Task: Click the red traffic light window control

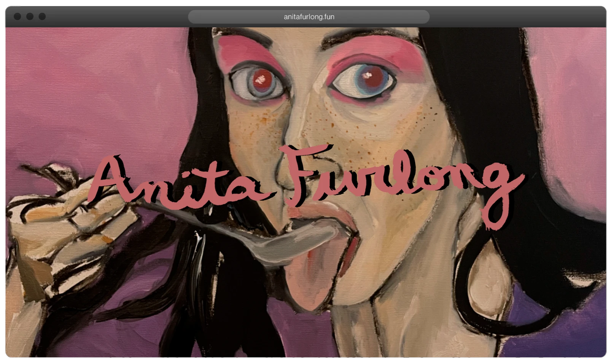Action: (x=17, y=16)
